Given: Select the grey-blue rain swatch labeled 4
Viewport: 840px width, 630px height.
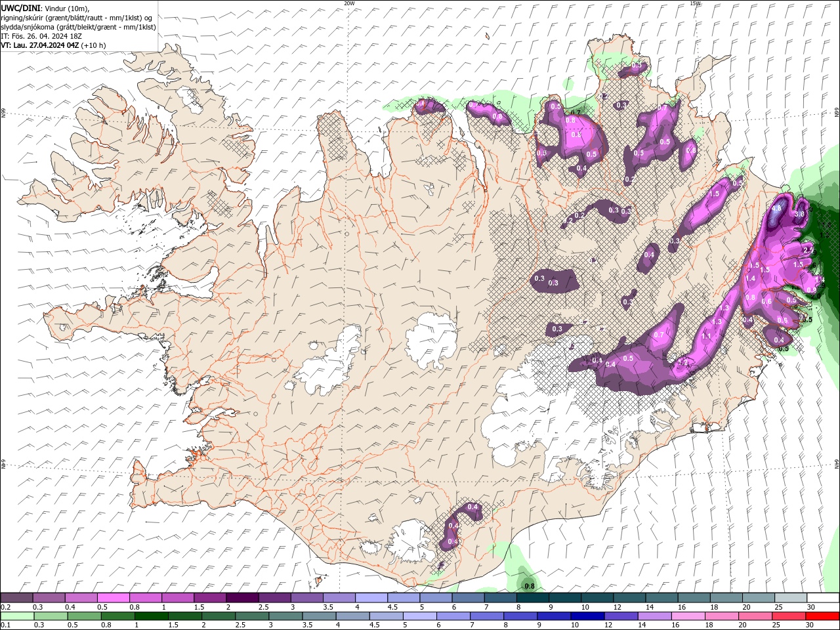Looking at the screenshot, I should point(352,616).
